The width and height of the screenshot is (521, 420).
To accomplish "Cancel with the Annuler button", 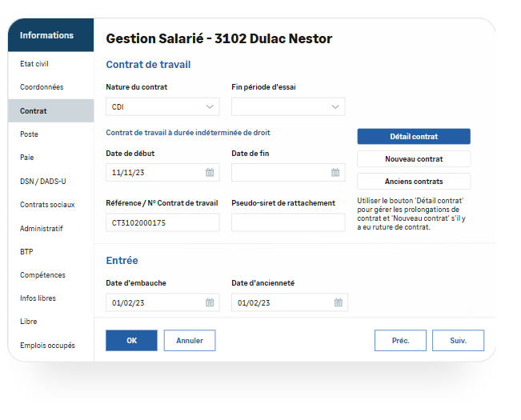I will [x=190, y=340].
